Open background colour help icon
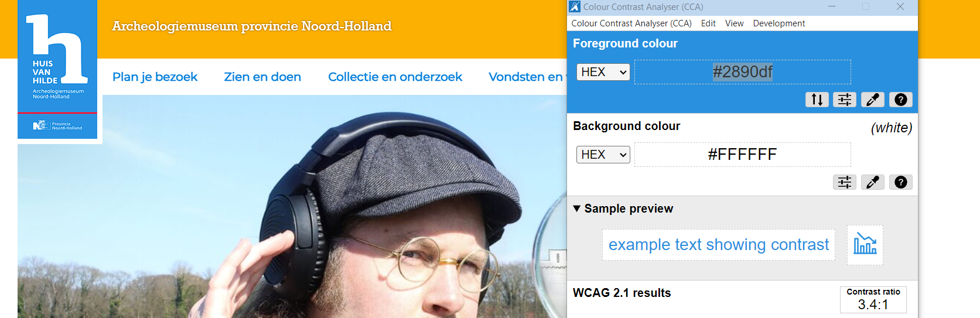This screenshot has width=980, height=318. pyautogui.click(x=901, y=182)
